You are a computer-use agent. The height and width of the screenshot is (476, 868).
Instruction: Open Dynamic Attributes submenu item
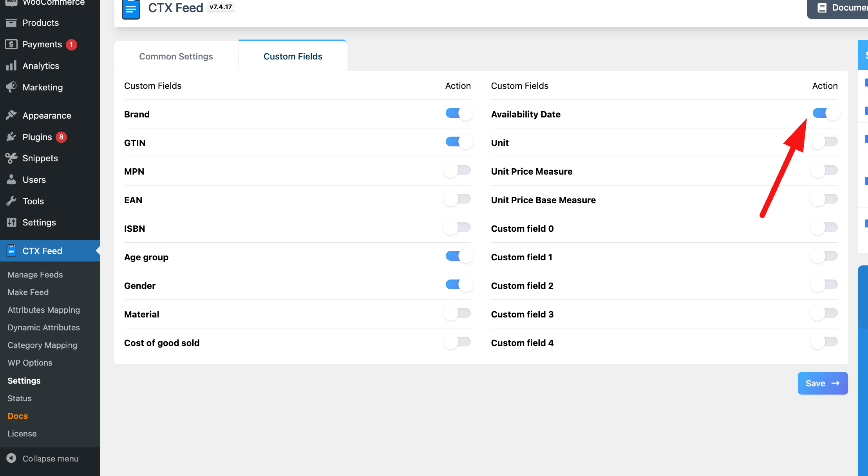click(44, 328)
